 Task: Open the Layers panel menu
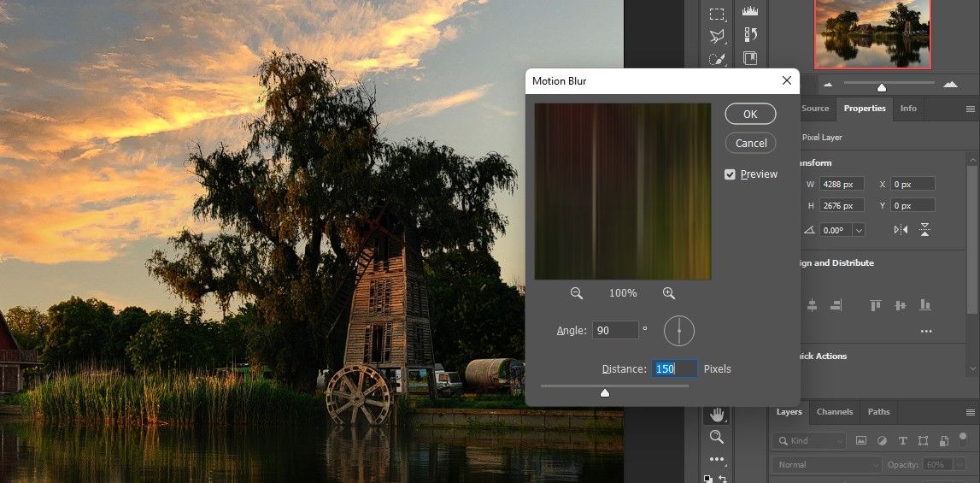click(x=970, y=412)
